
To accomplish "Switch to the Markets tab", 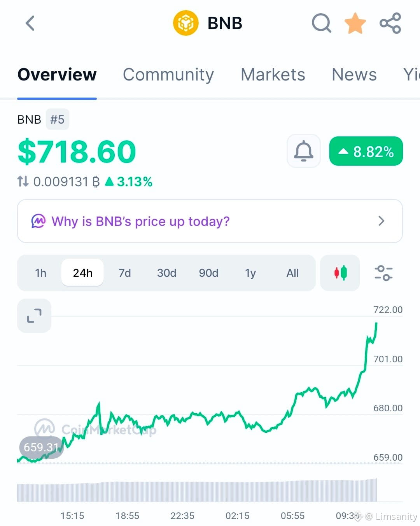I will point(273,75).
